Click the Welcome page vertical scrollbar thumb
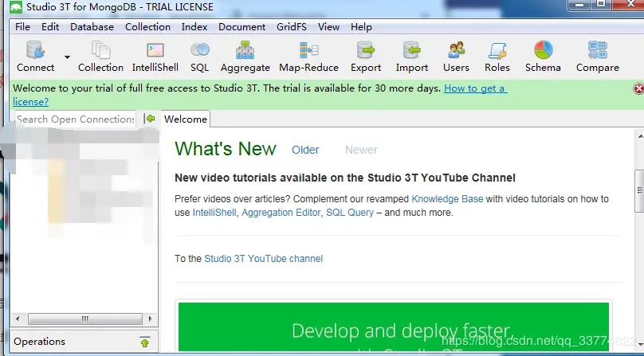644x356 pixels. (x=639, y=190)
